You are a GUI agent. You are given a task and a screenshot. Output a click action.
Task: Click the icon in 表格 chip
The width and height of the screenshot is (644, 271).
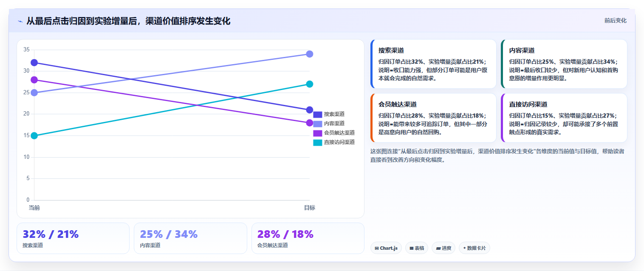(x=412, y=248)
